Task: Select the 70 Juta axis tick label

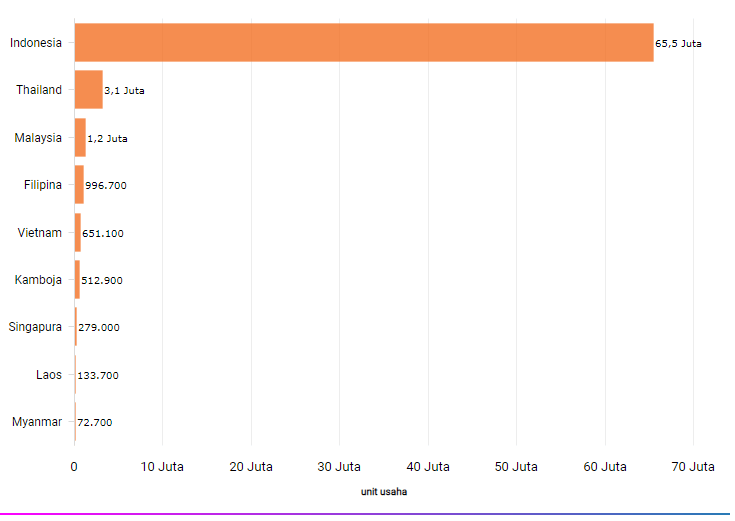Action: coord(693,466)
